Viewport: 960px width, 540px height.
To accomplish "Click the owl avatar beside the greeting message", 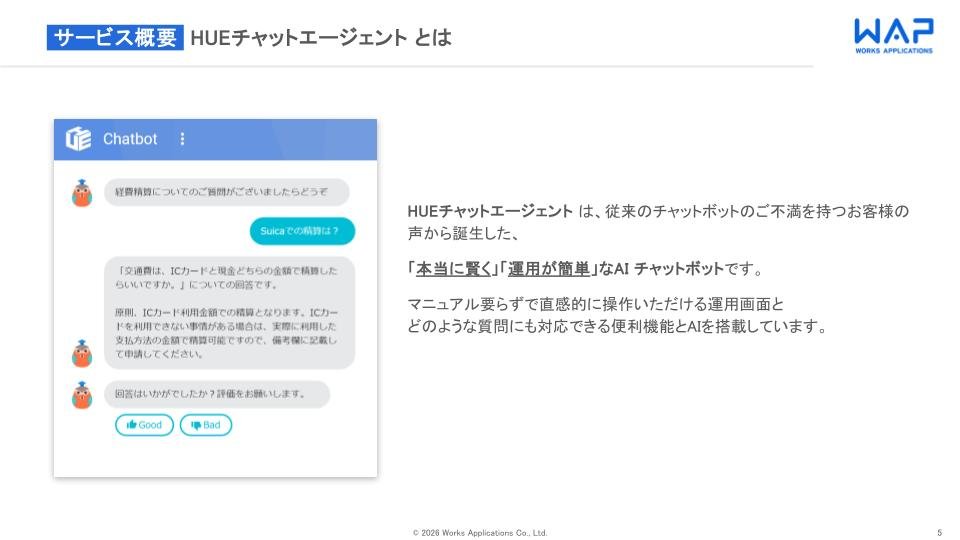I will [x=81, y=193].
